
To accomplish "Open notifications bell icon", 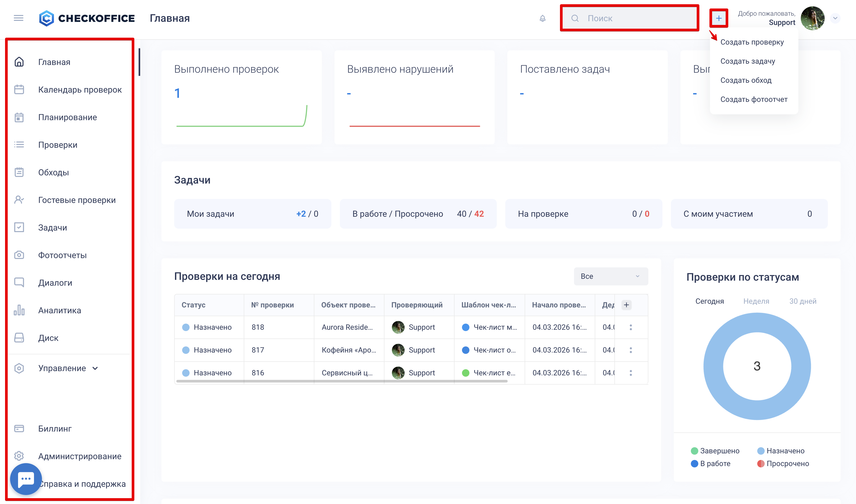I will click(x=542, y=18).
